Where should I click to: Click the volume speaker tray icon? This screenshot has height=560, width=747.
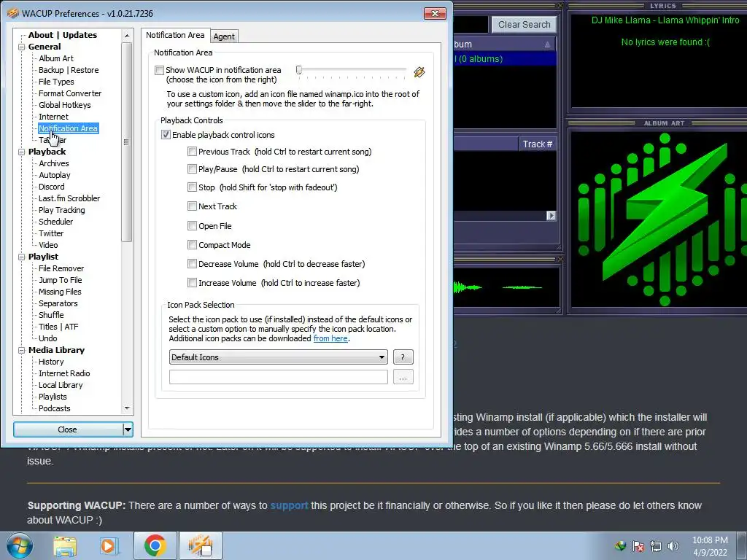[673, 546]
